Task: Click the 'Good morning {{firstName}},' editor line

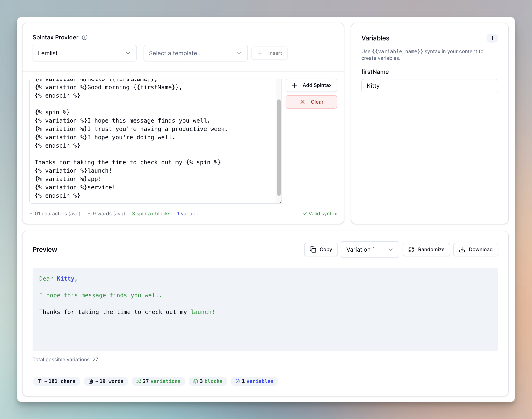Action: point(108,87)
